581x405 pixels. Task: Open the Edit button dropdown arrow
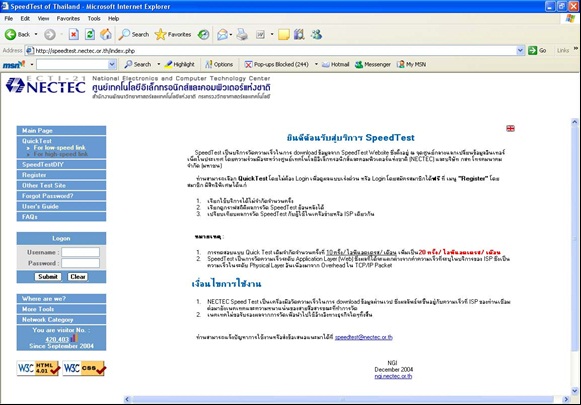click(x=272, y=34)
